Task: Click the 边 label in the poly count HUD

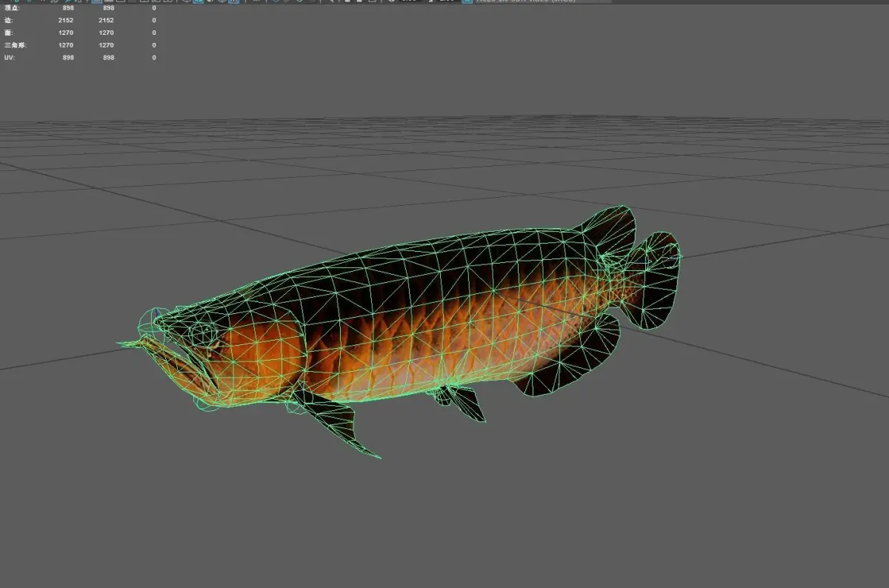Action: click(x=7, y=20)
